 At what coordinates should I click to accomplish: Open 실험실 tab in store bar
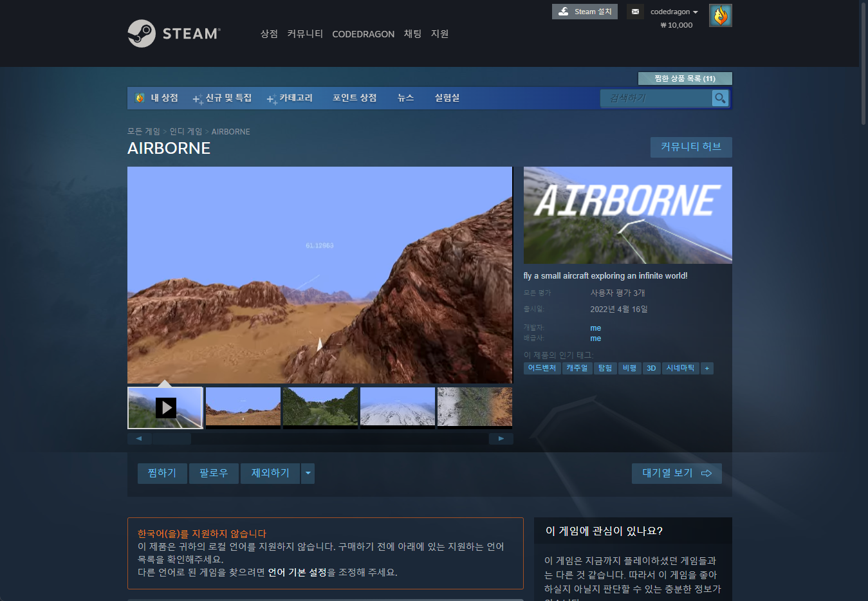coord(447,98)
